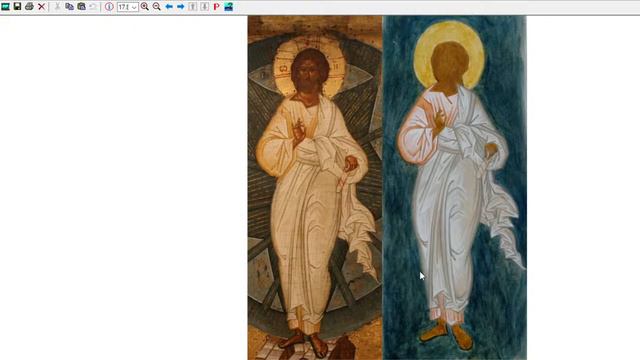The image size is (640, 360).
Task: Click the Open file toolbar icon
Action: coord(5,7)
